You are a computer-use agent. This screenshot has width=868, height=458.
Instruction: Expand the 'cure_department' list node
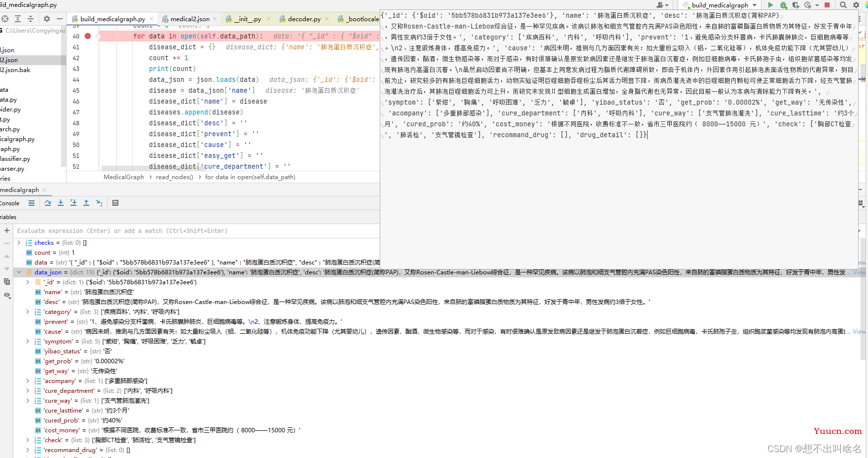coord(28,391)
